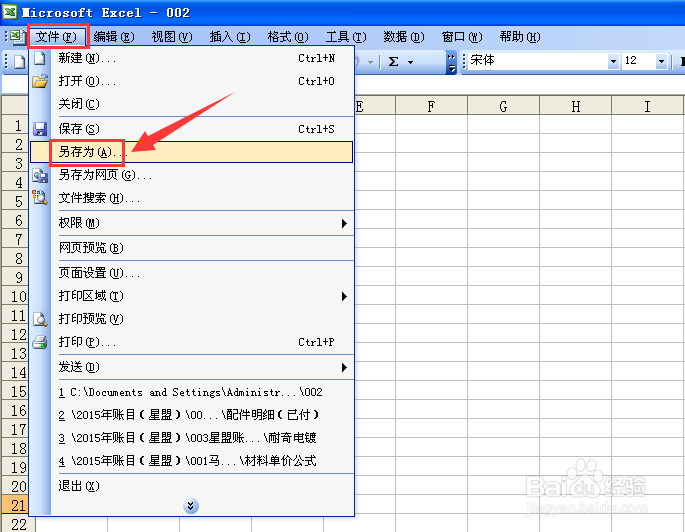Viewport: 685px width, 532px height.
Task: Open the 窗口(W) menu
Action: coord(462,37)
